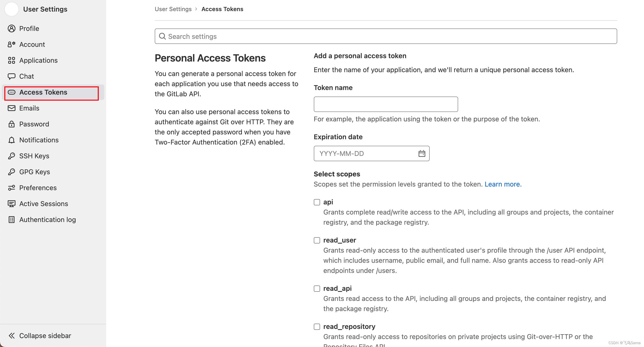The image size is (644, 347).
Task: Enable the read_user scope checkbox
Action: pyautogui.click(x=317, y=240)
